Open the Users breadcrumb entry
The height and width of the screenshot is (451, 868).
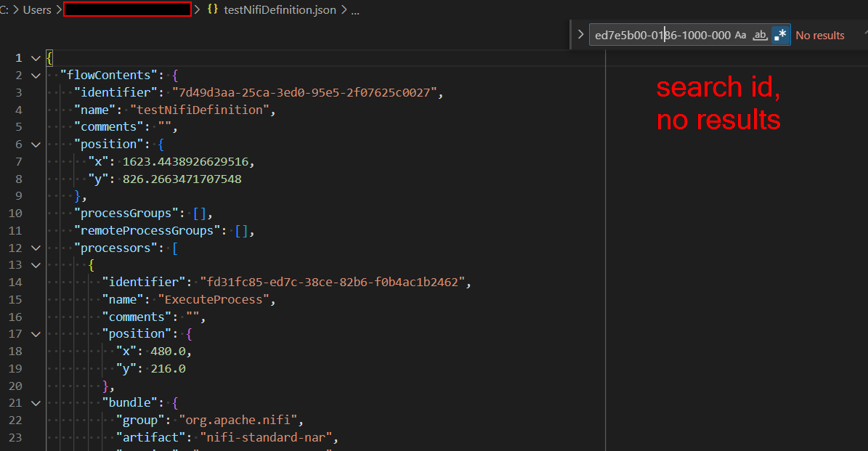click(x=37, y=9)
